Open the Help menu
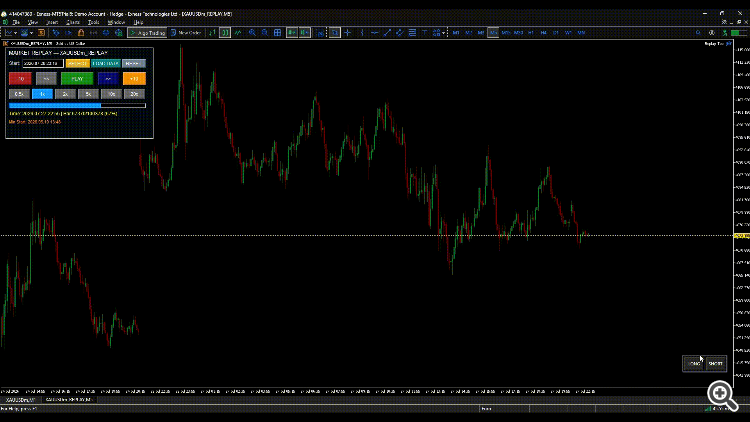750x422 pixels. (x=138, y=22)
